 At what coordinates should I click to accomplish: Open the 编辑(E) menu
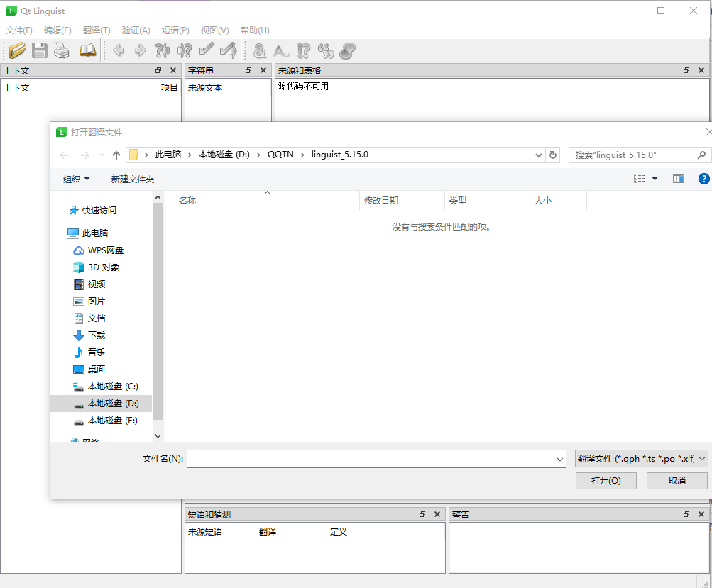pos(57,30)
